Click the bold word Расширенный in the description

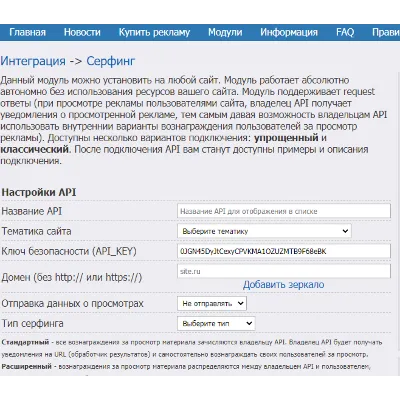(x=27, y=366)
